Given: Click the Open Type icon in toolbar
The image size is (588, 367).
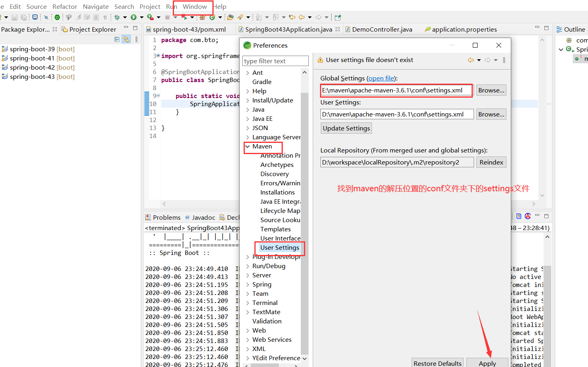Looking at the screenshot, I should coord(230,17).
